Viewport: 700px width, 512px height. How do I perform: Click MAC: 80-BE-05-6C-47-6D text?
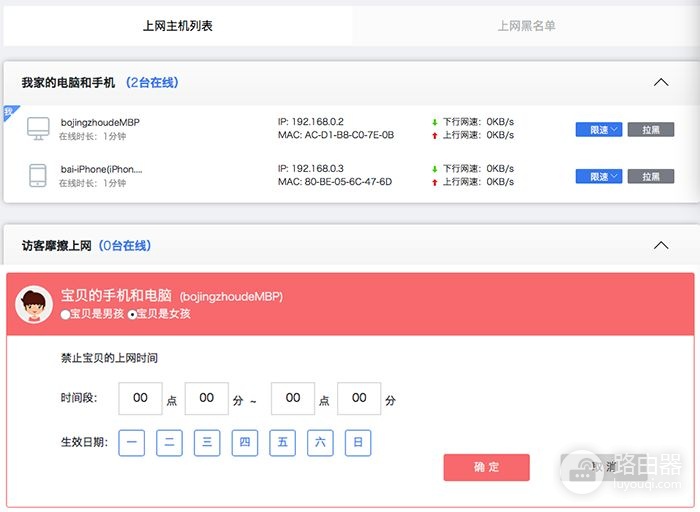[335, 182]
